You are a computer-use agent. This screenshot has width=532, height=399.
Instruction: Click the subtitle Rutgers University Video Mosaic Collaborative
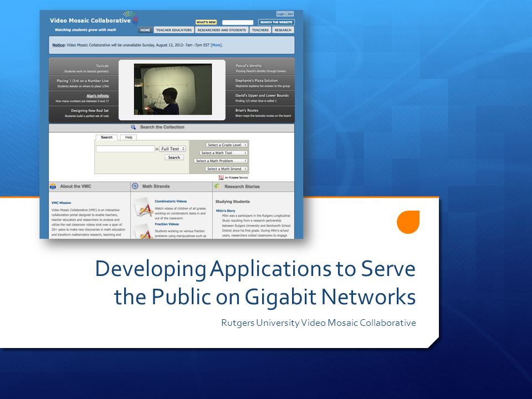[x=319, y=323]
